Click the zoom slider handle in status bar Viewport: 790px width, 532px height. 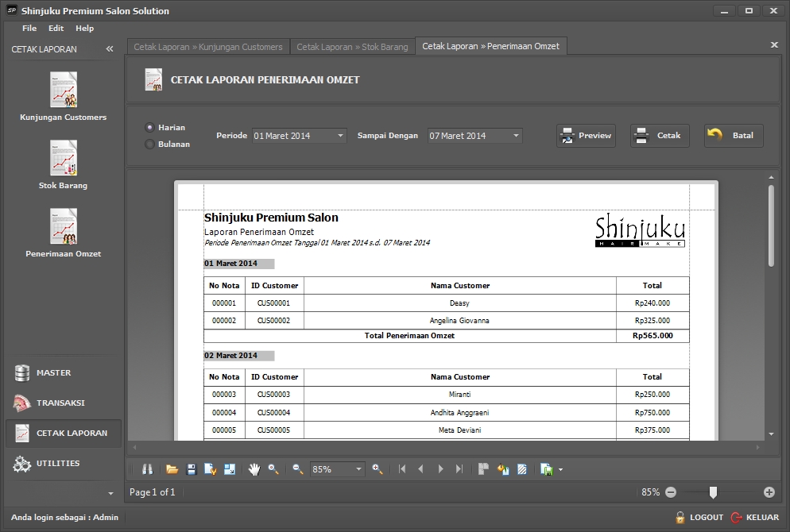tap(713, 492)
